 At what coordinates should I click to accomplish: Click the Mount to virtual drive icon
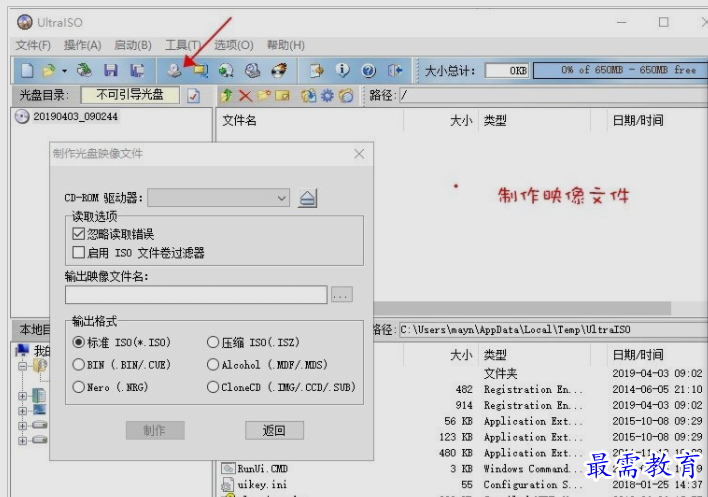click(x=252, y=70)
